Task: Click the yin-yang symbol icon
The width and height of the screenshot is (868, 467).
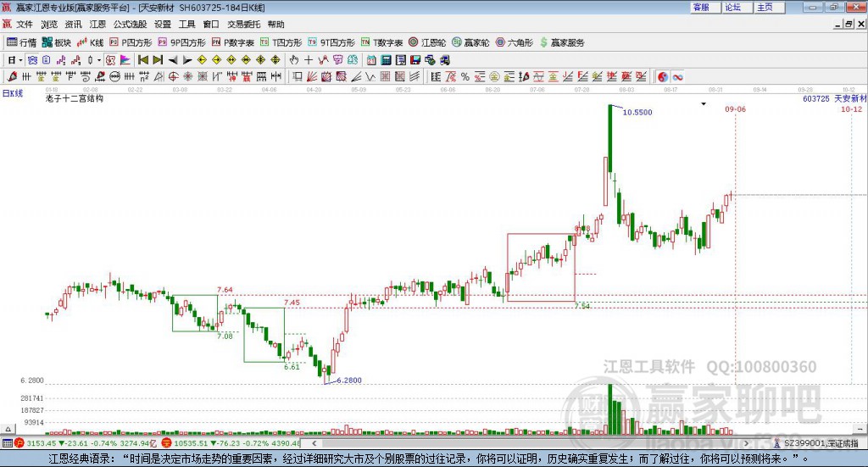Action: [663, 77]
